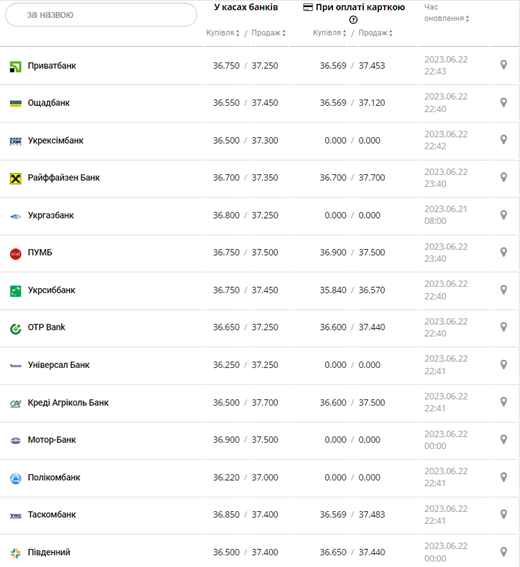Image resolution: width=520 pixels, height=567 pixels.
Task: Click the Мотор-Банк logo icon
Action: tap(15, 440)
